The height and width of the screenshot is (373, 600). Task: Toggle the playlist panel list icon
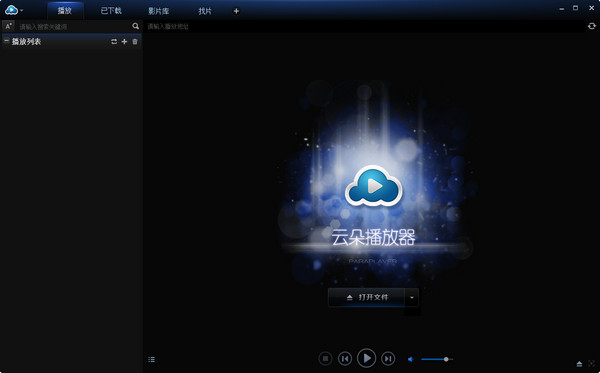click(152, 359)
